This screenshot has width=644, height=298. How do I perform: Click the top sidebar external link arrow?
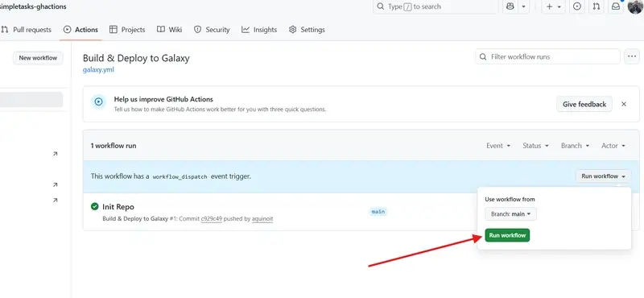click(x=55, y=154)
